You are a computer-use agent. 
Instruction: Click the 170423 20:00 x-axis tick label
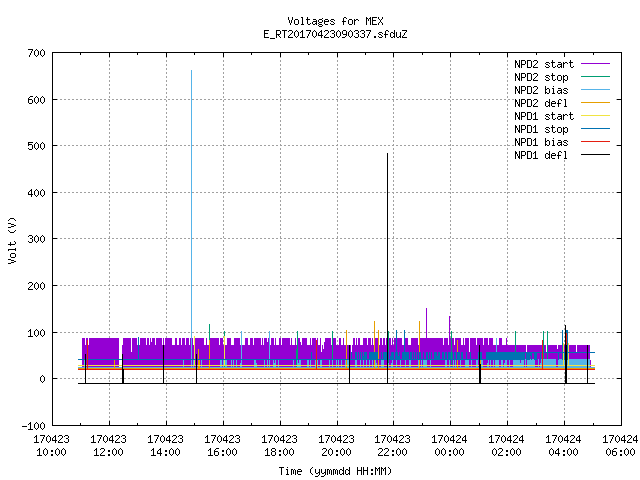pos(336,446)
